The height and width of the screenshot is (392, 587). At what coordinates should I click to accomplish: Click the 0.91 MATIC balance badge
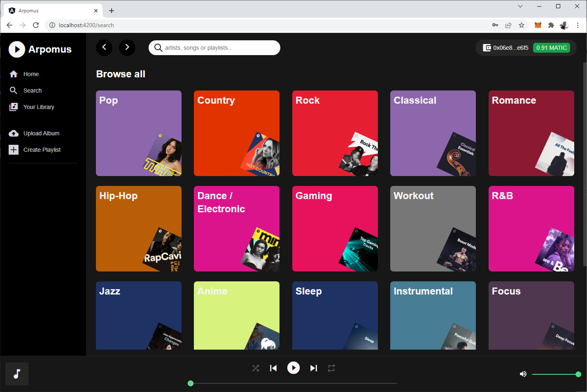pyautogui.click(x=552, y=48)
